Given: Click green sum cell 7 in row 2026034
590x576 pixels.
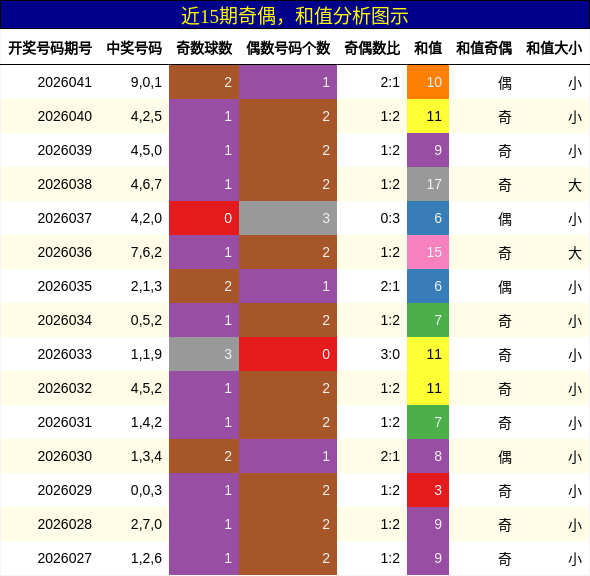Looking at the screenshot, I should (428, 320).
